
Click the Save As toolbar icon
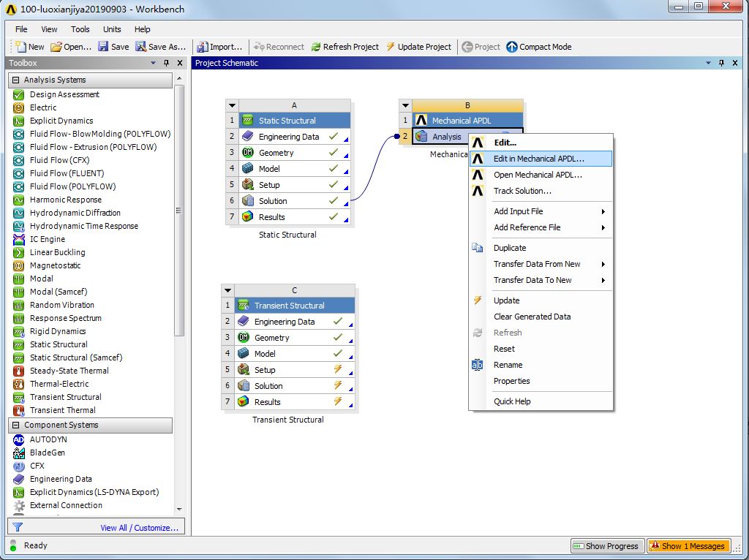pyautogui.click(x=140, y=46)
